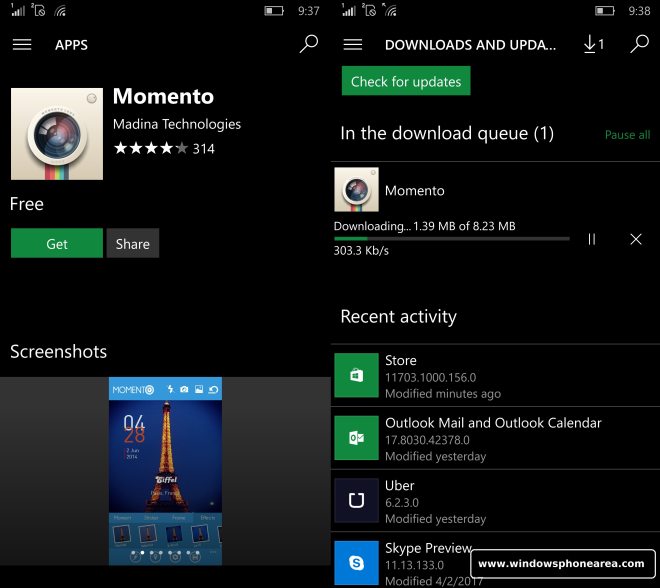Tap Uber version '6.2.3.0'
The width and height of the screenshot is (660, 588).
click(x=402, y=503)
